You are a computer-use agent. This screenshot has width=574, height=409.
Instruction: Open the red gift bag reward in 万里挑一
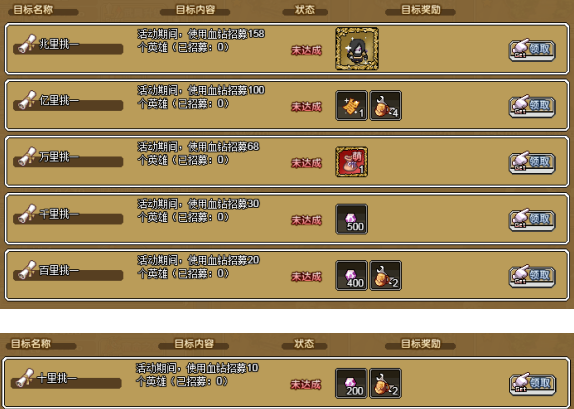[352, 162]
